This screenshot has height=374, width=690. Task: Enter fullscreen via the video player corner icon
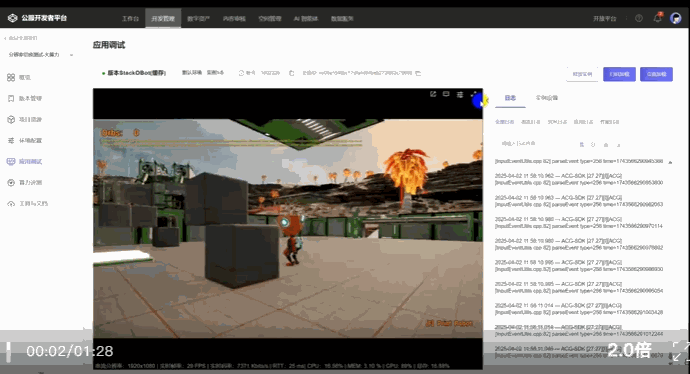[680, 351]
